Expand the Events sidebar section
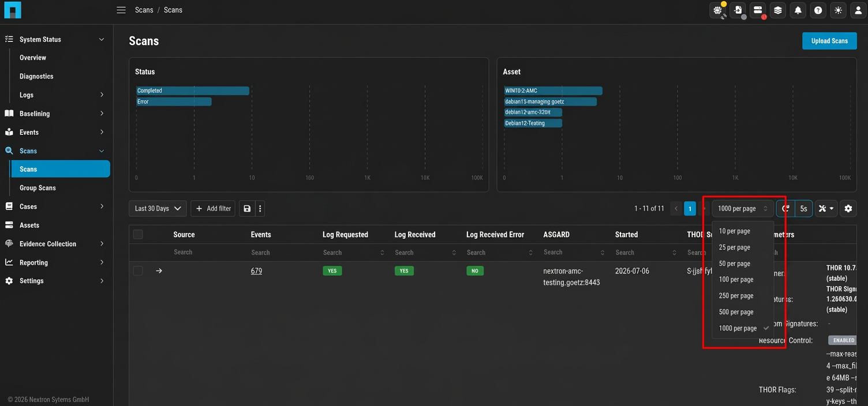Image resolution: width=868 pixels, height=406 pixels. (x=102, y=132)
